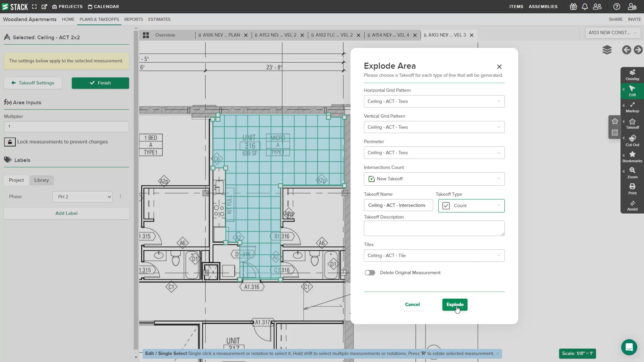
Task: Click the Add Label button
Action: point(66,213)
